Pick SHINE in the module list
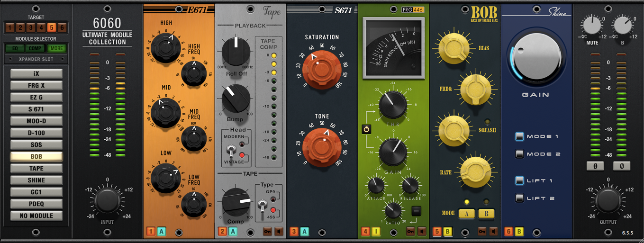The image size is (644, 243). 36,180
